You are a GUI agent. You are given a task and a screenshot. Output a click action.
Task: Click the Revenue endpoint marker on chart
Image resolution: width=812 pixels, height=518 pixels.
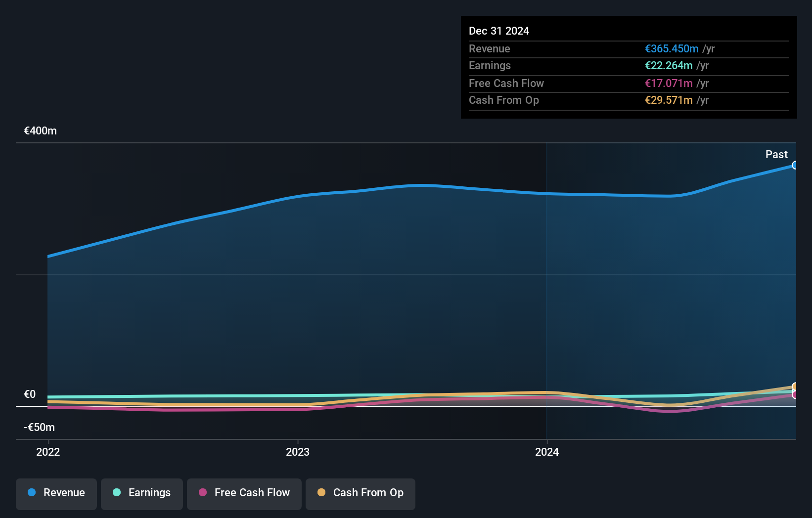[x=795, y=165]
